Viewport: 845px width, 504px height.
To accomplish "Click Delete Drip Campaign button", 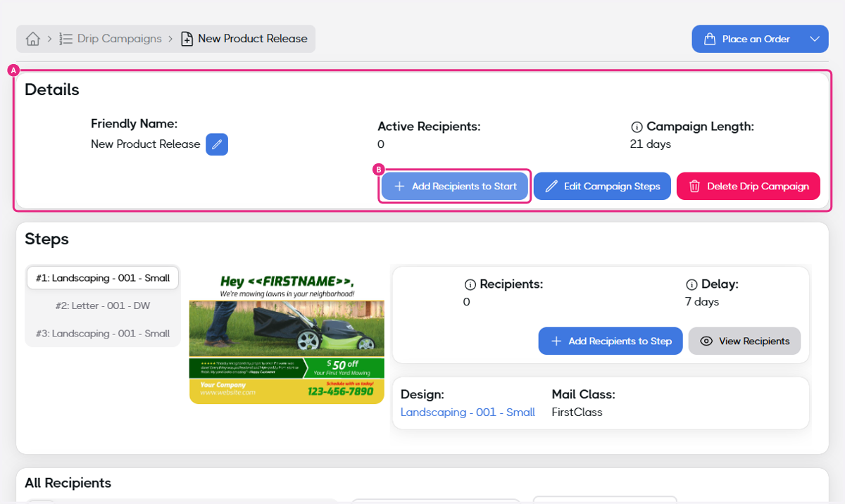I will 749,187.
